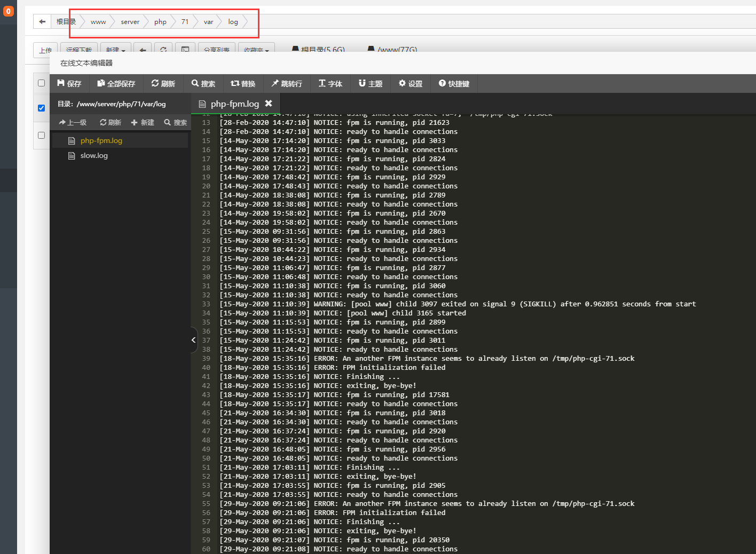Viewport: 756px width, 554px height.
Task: Click 全部保存 (save all) in editor toolbar
Action: pyautogui.click(x=116, y=83)
